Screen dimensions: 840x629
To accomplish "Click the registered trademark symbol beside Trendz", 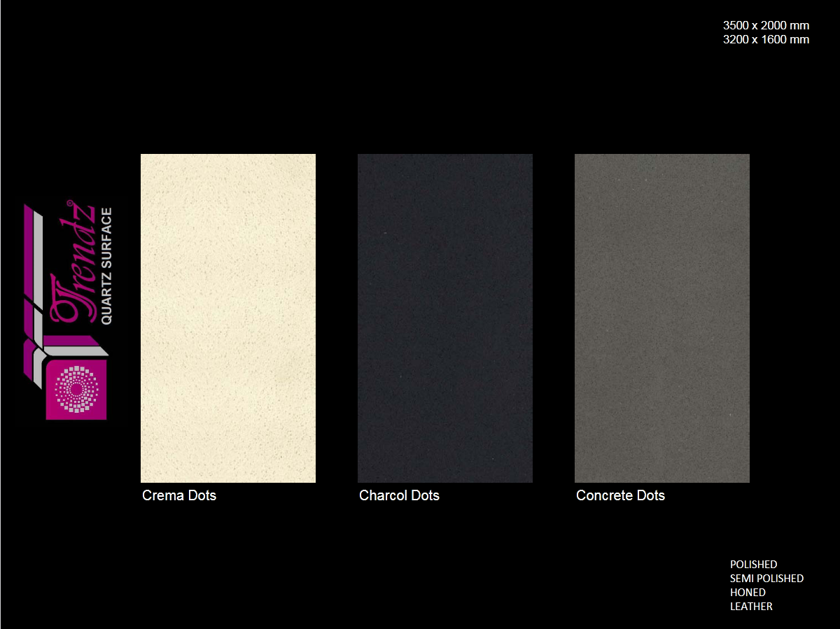I will [x=69, y=204].
